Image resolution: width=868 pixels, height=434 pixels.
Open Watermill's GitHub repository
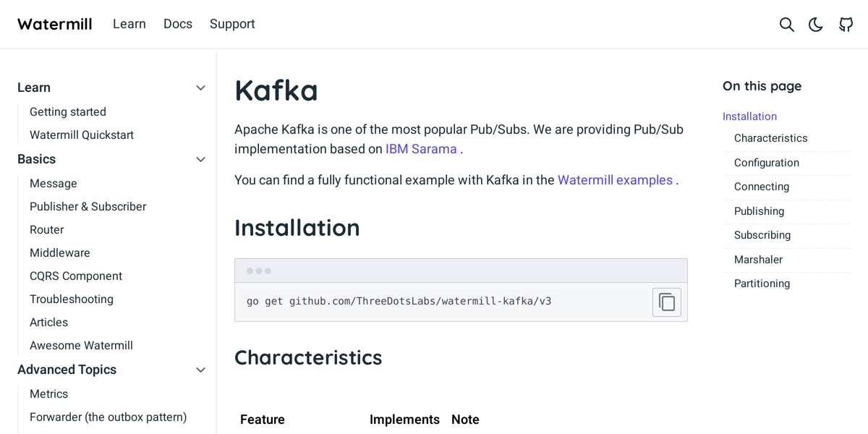846,24
